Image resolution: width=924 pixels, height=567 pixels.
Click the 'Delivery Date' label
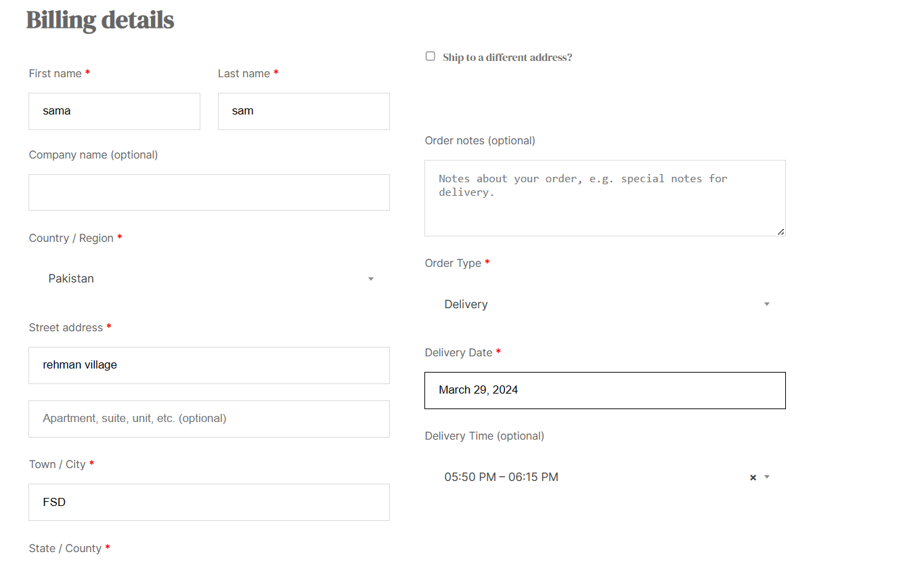[x=459, y=352]
